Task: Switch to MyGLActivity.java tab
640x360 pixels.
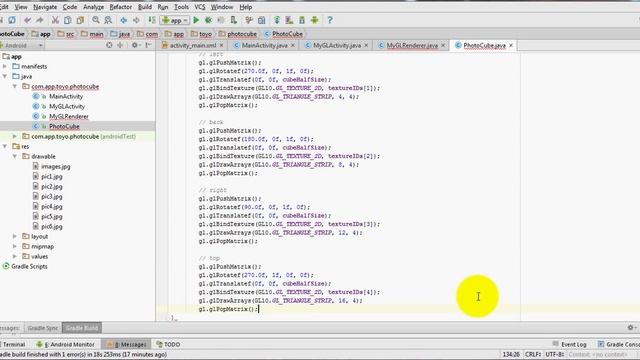Action: [337, 45]
